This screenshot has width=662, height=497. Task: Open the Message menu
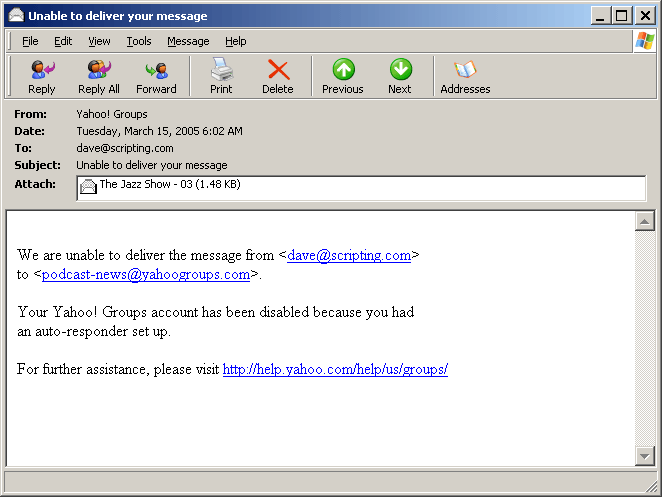(x=188, y=41)
